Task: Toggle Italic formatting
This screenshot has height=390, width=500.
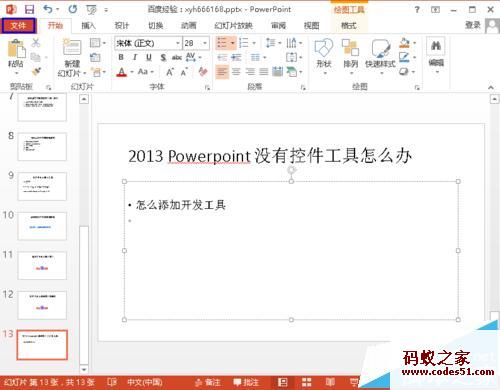Action: pos(135,57)
